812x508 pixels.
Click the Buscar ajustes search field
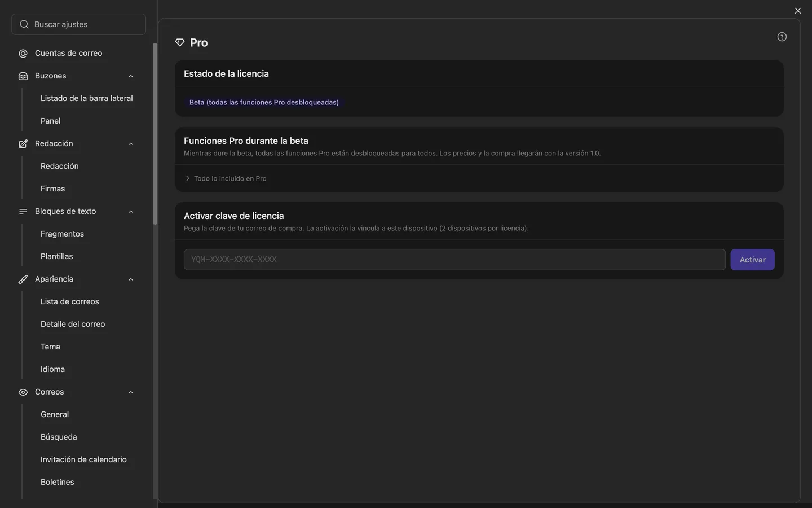tap(78, 24)
